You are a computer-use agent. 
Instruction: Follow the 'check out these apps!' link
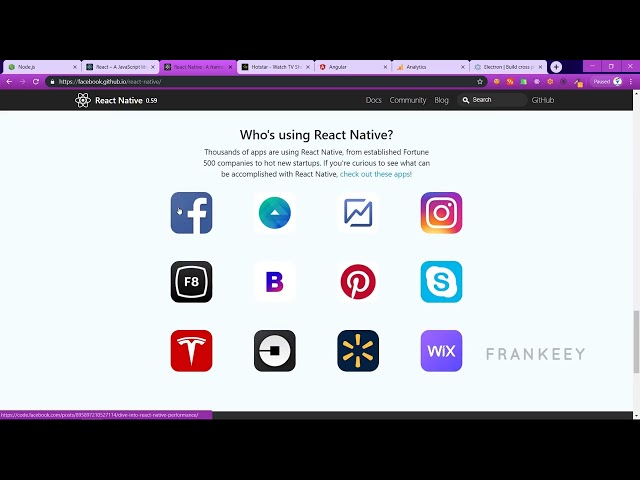click(376, 174)
